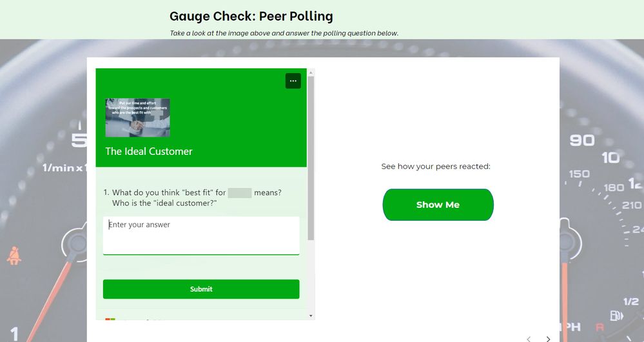Submit the poll answer
The image size is (644, 342).
coord(201,289)
